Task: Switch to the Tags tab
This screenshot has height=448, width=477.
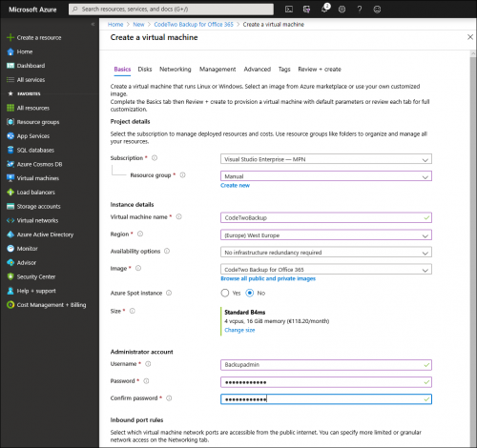Action: (284, 70)
